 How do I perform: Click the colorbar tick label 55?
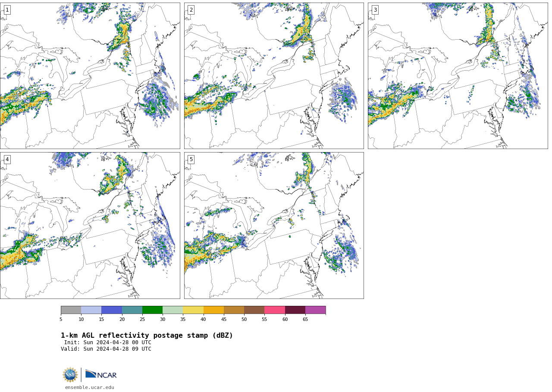coord(264,319)
